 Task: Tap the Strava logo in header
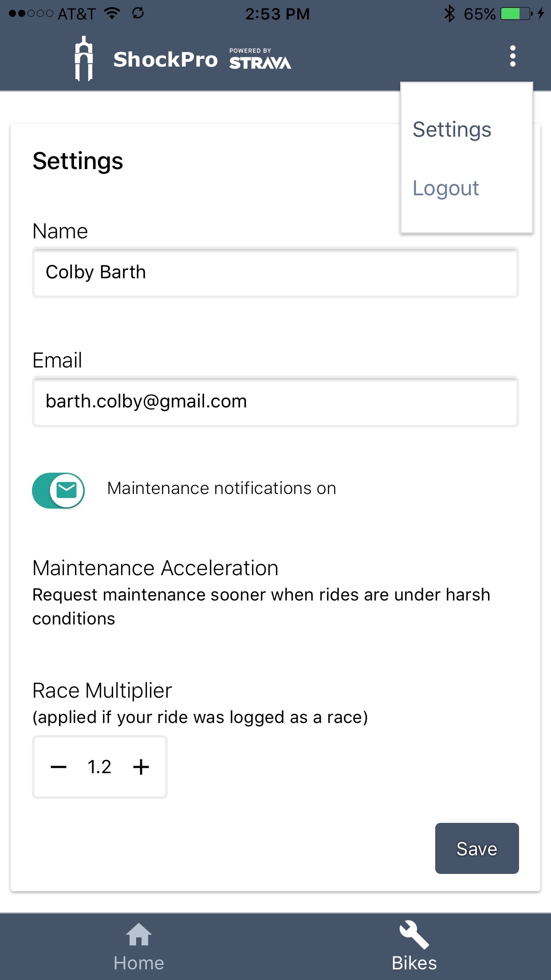pos(260,59)
